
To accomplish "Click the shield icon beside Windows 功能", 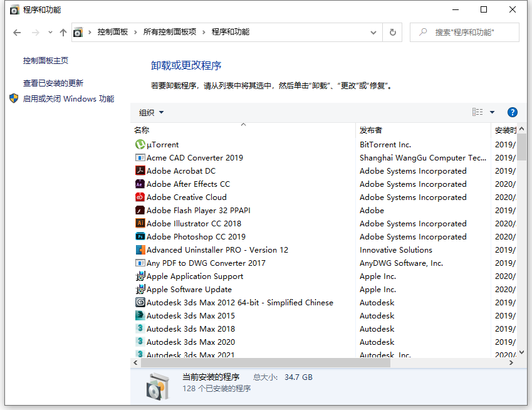I will [14, 98].
